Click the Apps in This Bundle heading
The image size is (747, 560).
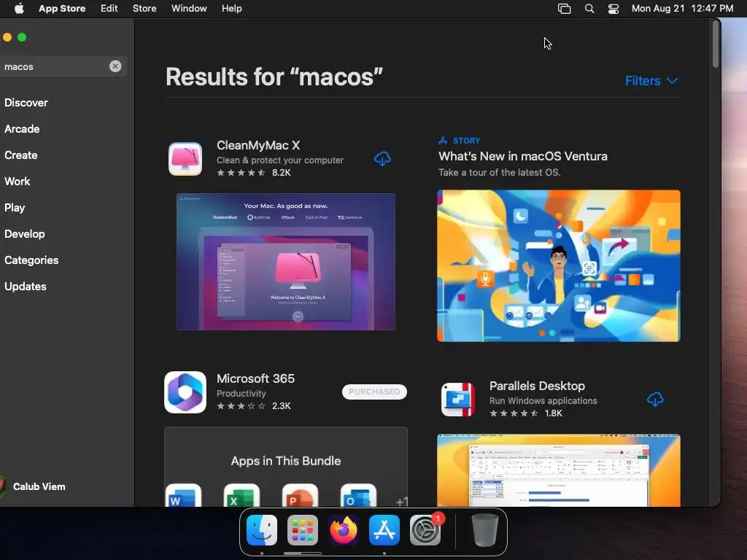click(286, 461)
